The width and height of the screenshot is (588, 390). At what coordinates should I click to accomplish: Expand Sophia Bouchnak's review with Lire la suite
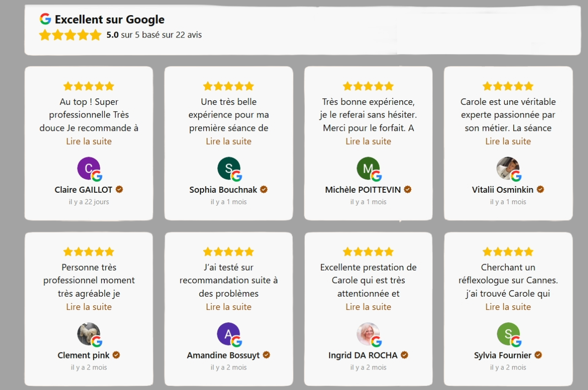[x=229, y=141]
